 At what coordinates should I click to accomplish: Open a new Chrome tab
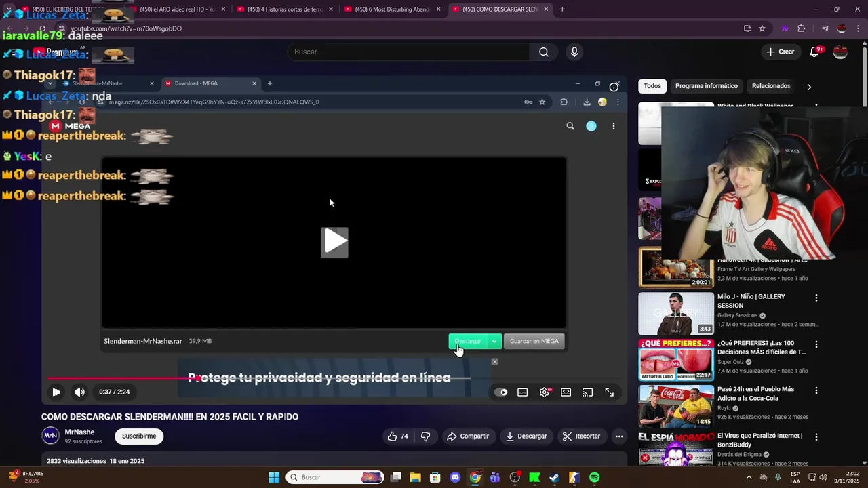pos(562,9)
